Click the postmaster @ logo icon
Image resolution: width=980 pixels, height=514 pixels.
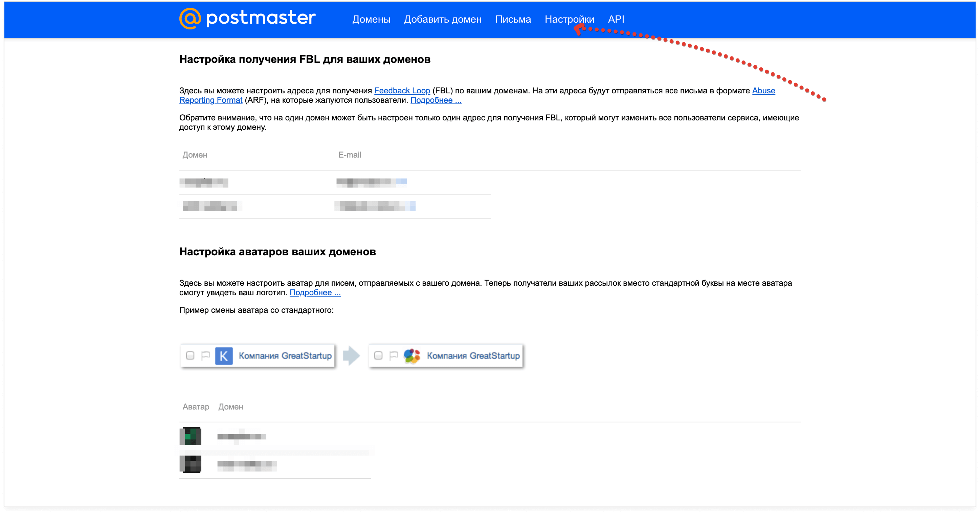tap(190, 18)
